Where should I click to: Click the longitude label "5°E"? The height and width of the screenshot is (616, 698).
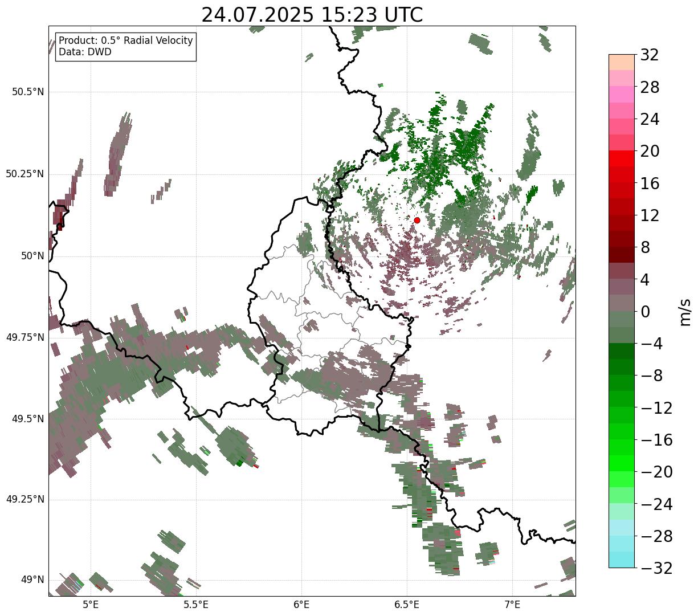tap(91, 605)
